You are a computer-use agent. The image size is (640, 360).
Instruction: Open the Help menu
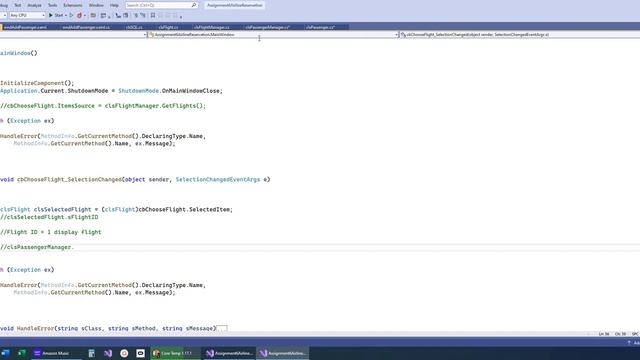pos(114,5)
